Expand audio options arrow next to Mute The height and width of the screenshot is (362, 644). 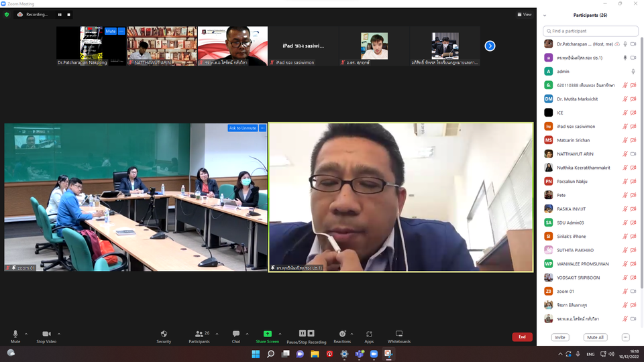tap(26, 333)
